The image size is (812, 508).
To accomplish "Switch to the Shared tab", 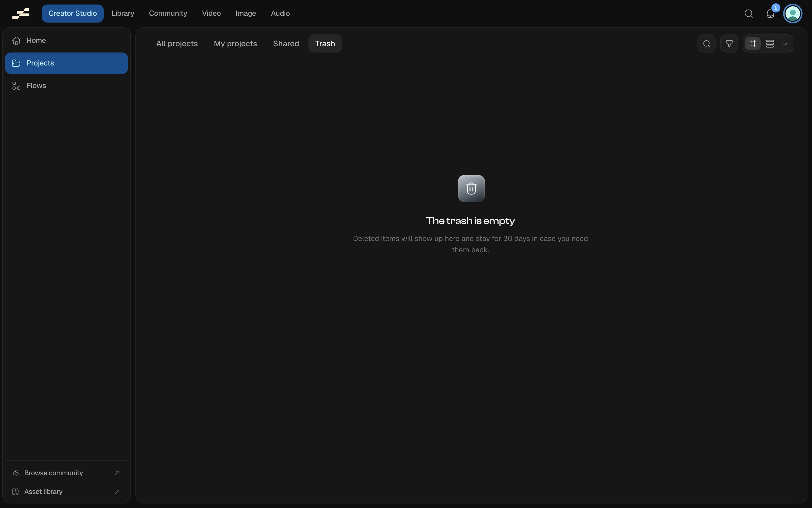I will click(x=286, y=44).
